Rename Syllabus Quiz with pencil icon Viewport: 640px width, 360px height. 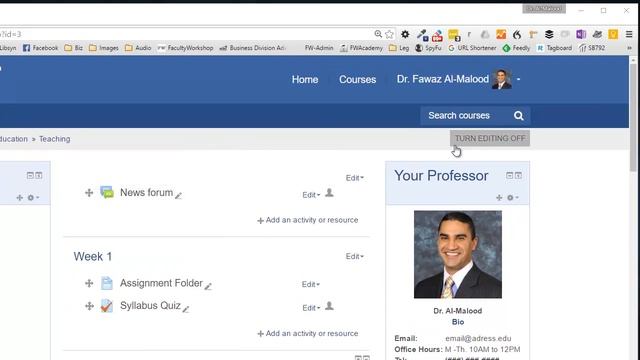tap(185, 309)
